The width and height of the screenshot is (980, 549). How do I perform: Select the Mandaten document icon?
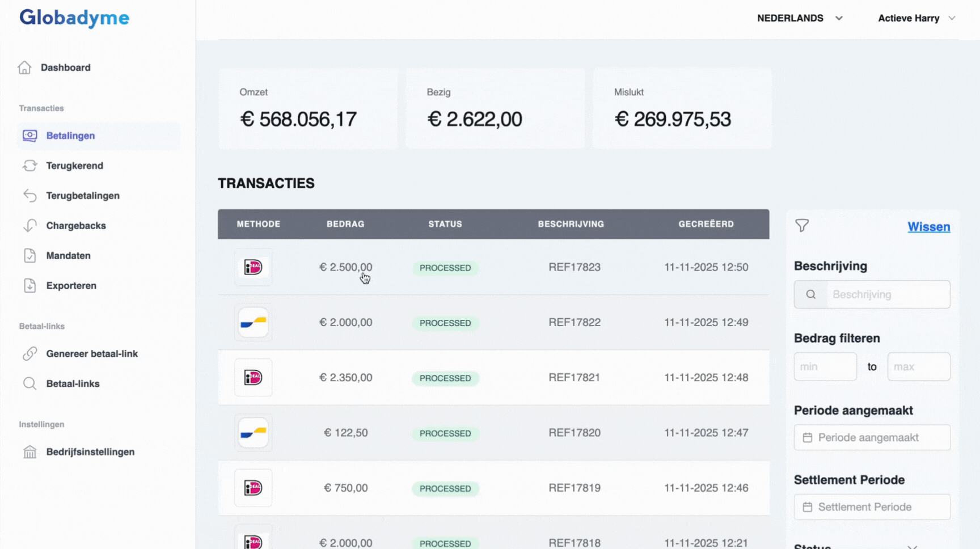pyautogui.click(x=29, y=255)
